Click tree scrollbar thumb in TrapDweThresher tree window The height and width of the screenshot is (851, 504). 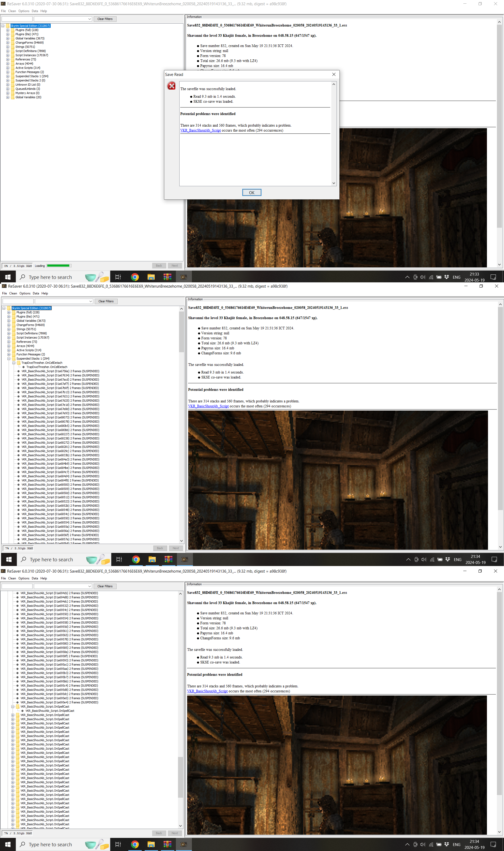181,332
